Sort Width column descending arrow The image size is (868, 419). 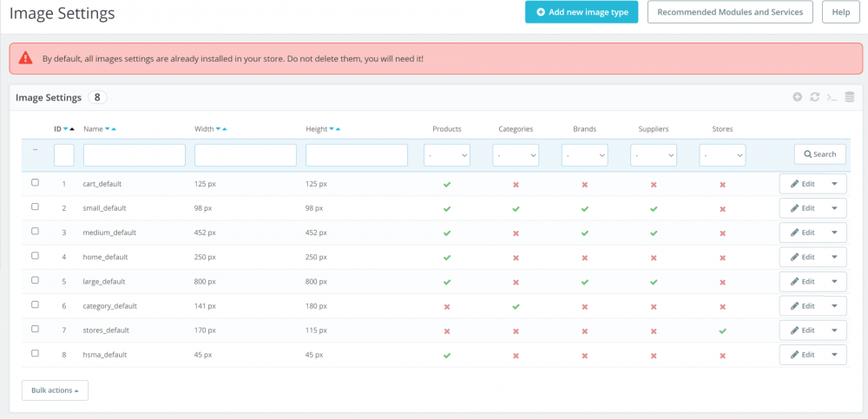[x=218, y=129]
